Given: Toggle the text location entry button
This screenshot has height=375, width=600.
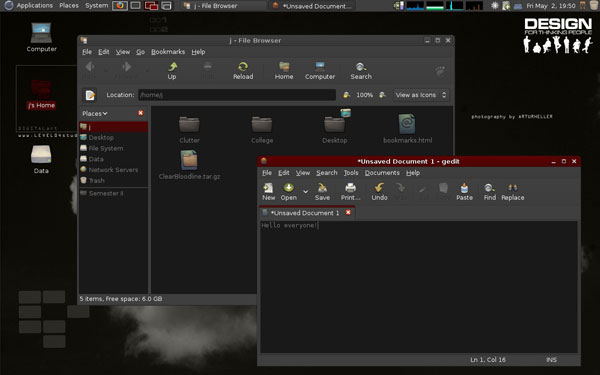Looking at the screenshot, I should [x=90, y=95].
